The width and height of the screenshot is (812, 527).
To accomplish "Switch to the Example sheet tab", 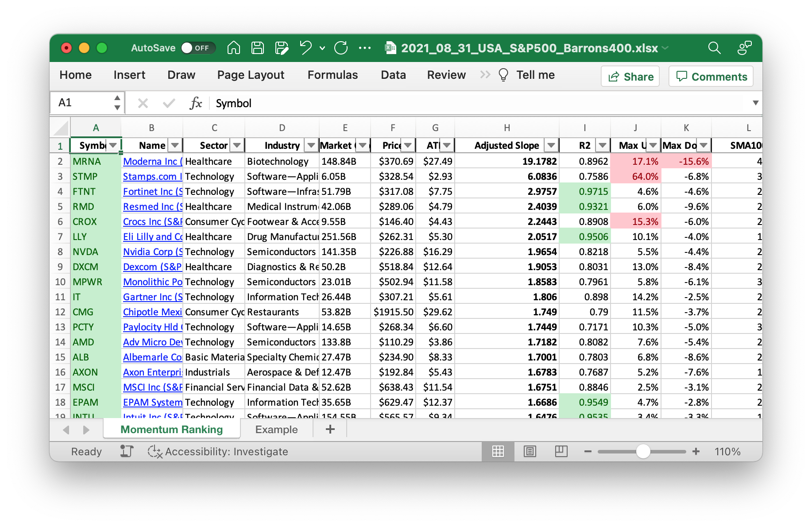I will point(276,429).
